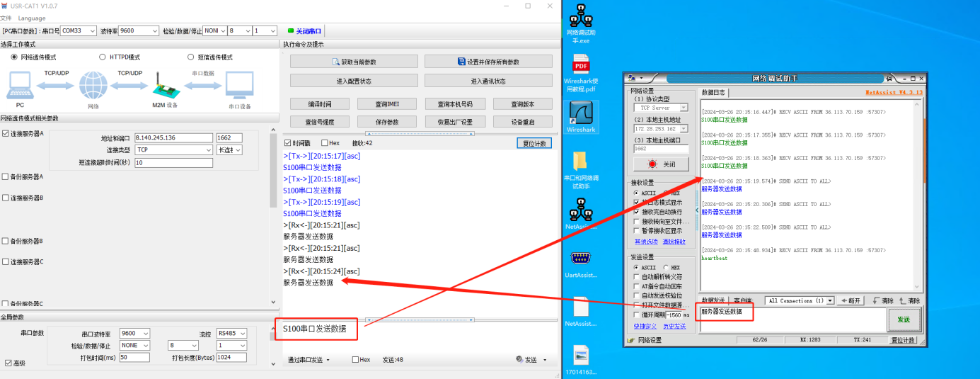Viewport: 980px width, 379px height.
Task: Open the 串口波特率 9600 dropdown in 全局参数
Action: (134, 333)
